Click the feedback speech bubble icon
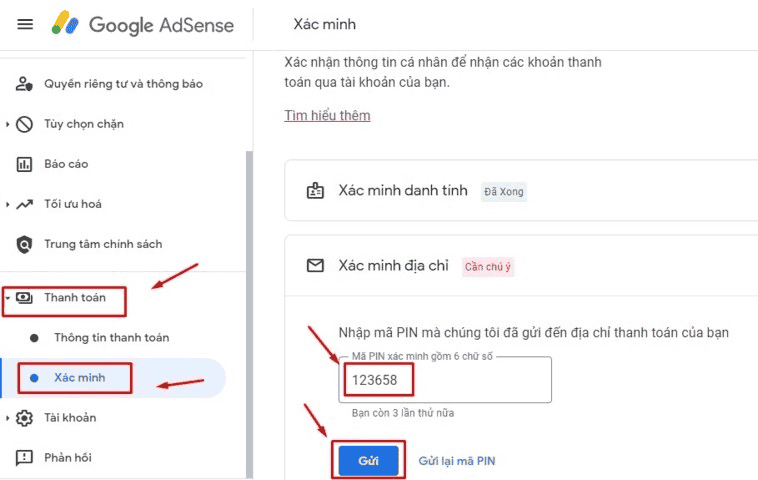Image resolution: width=758 pixels, height=480 pixels. pyautogui.click(x=24, y=458)
